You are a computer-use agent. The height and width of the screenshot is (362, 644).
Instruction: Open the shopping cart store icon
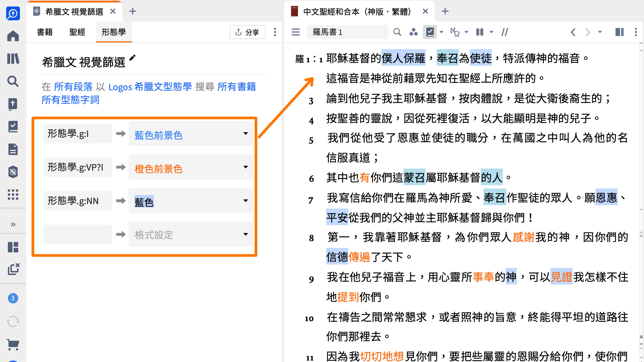click(x=13, y=345)
